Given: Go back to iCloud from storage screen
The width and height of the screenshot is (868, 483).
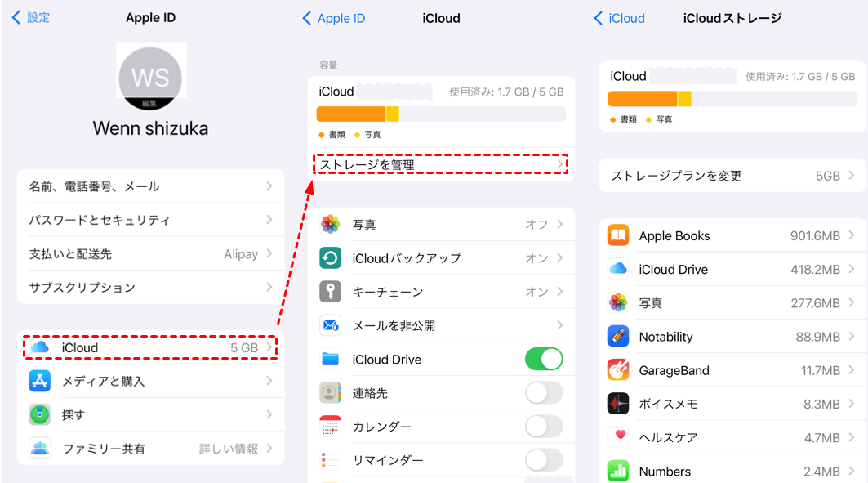Looking at the screenshot, I should click(619, 18).
